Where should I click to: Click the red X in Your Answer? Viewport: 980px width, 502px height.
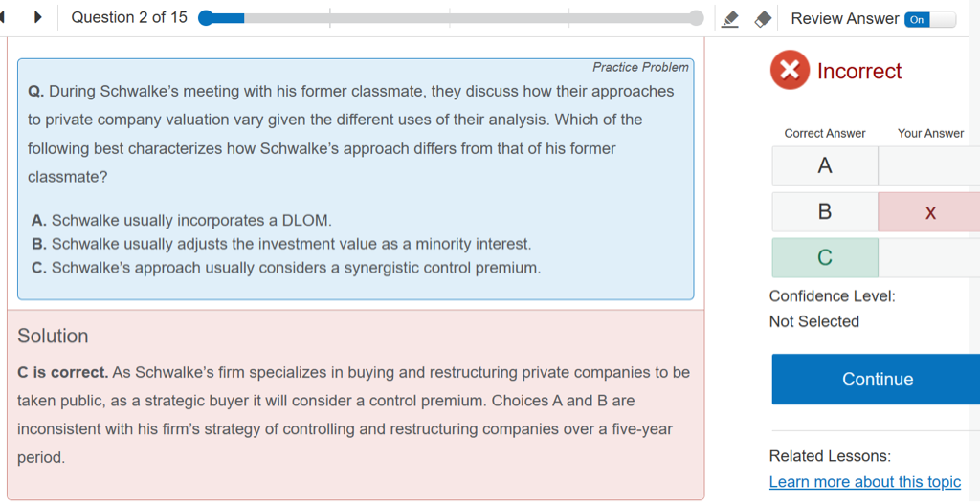pyautogui.click(x=929, y=212)
